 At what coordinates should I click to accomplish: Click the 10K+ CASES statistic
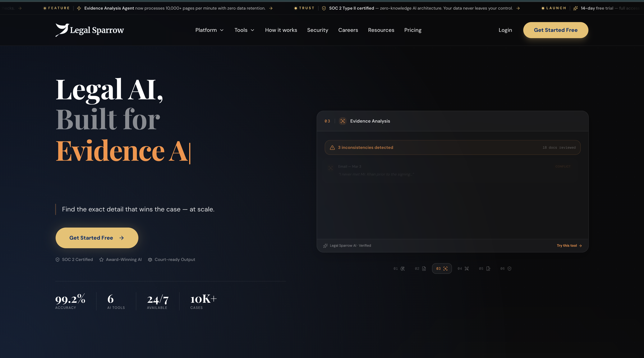tap(204, 301)
